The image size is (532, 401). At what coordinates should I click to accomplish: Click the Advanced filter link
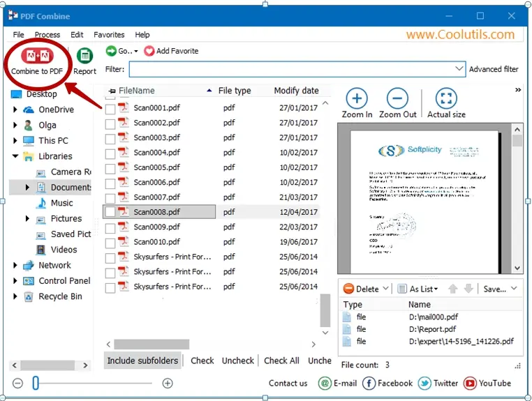tap(494, 70)
